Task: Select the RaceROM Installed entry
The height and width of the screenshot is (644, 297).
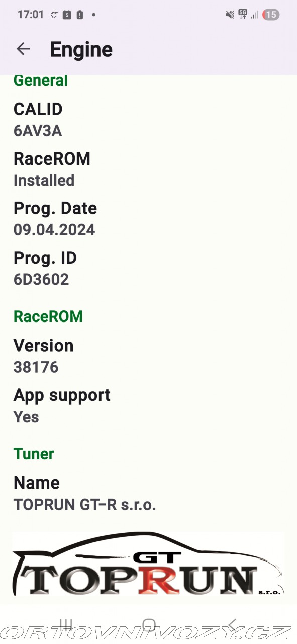Action: [148, 169]
